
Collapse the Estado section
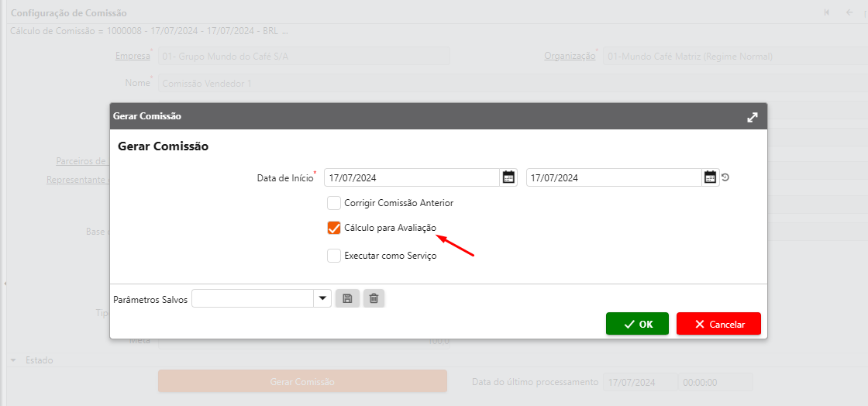tap(13, 360)
